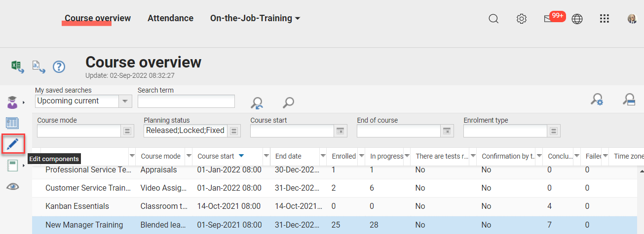Click the magnifier search icon in top bar
Viewport: 644px width, 234px height.
(x=493, y=19)
